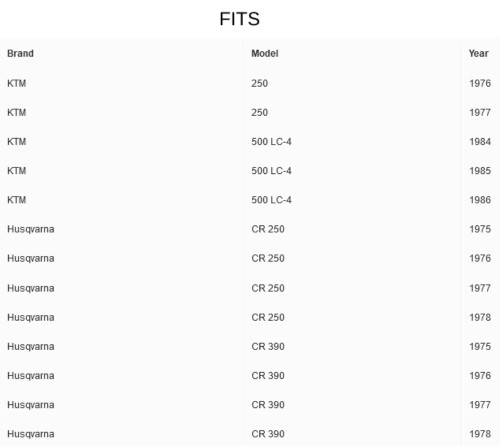Click year 1976 in the CR 390 row
This screenshot has height=446, width=500.
coord(480,376)
